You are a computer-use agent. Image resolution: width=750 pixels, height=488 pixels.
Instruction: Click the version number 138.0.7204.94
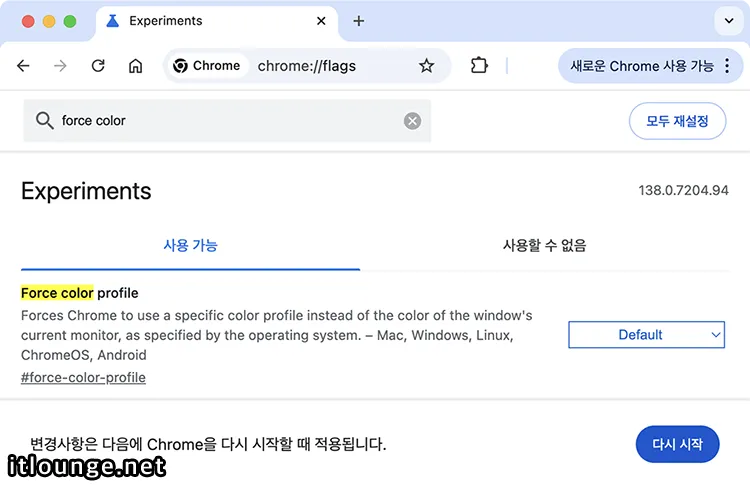684,190
